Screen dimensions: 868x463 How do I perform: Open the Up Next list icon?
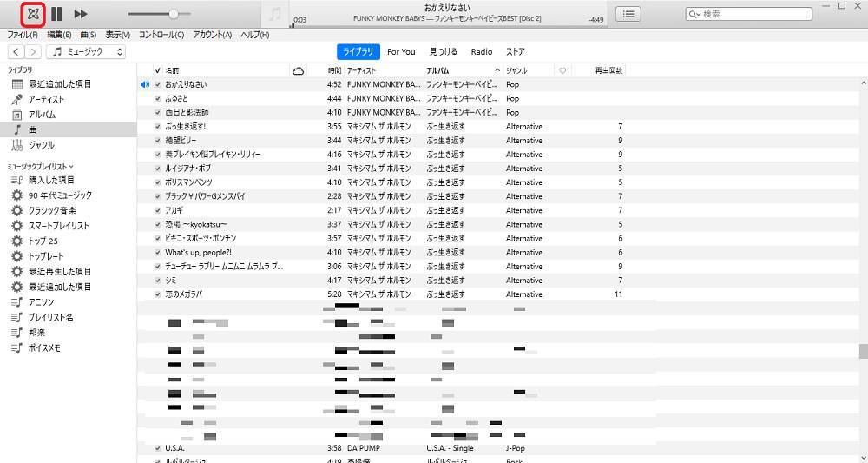[x=628, y=14]
